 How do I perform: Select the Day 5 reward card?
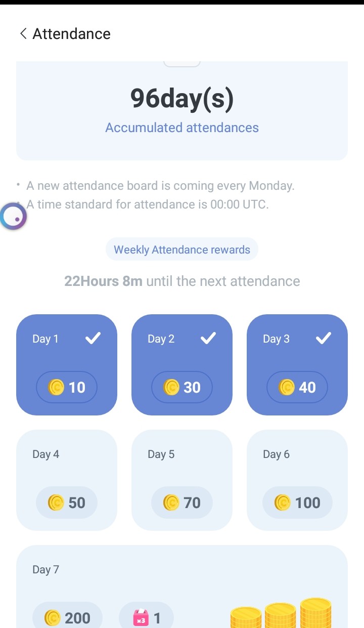[x=182, y=480]
